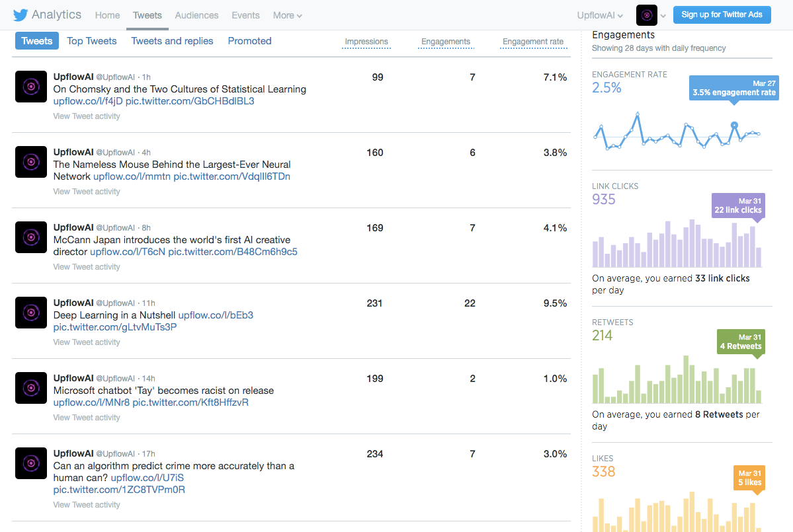Image resolution: width=793 pixels, height=532 pixels.
Task: Click avatar on Deep Learning in a Nutshell tweet
Action: [31, 312]
